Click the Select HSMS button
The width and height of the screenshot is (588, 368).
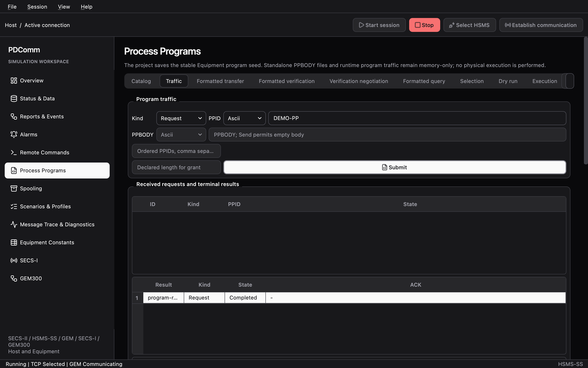(x=469, y=25)
